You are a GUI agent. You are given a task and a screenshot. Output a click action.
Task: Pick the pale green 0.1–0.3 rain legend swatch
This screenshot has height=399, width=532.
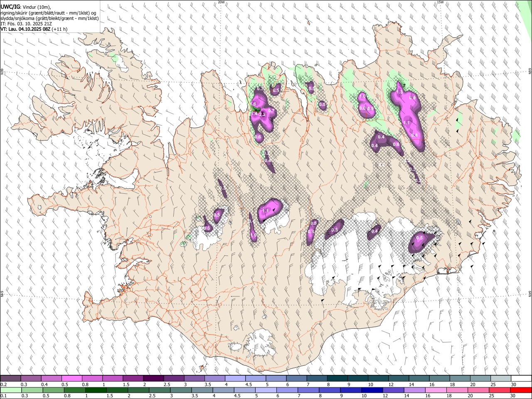pos(10,390)
